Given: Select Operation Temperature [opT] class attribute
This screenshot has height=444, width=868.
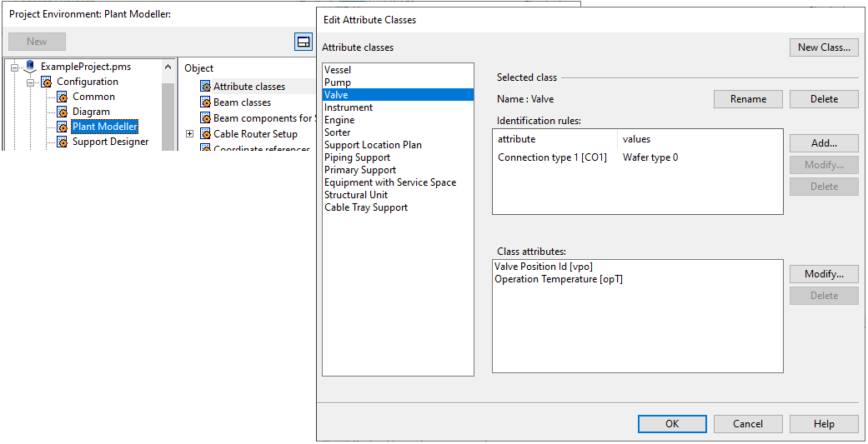Looking at the screenshot, I should tap(559, 279).
